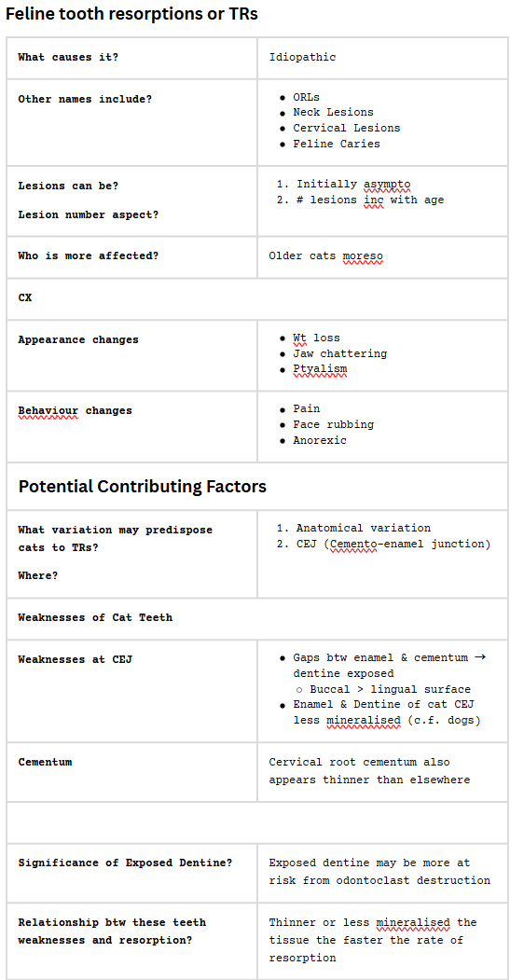Click the 'Feline Caries' bullet item
This screenshot has height=980, width=510.
pos(337,144)
